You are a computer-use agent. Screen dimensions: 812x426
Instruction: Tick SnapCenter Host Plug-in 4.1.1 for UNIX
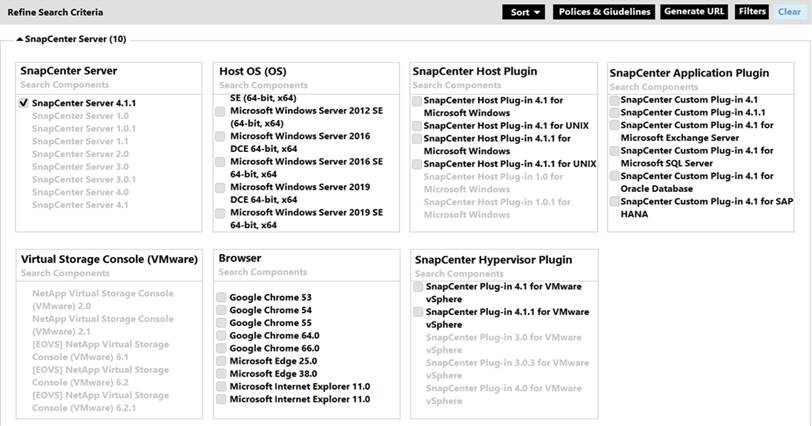pos(417,163)
